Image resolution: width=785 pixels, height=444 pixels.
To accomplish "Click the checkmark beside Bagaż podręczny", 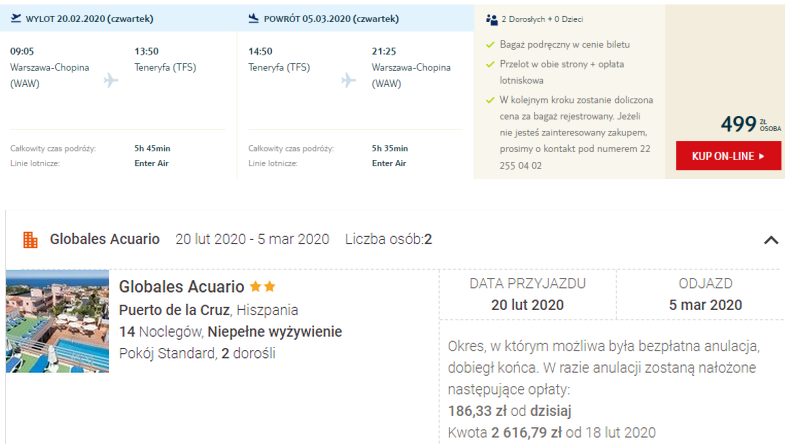I will coord(490,45).
